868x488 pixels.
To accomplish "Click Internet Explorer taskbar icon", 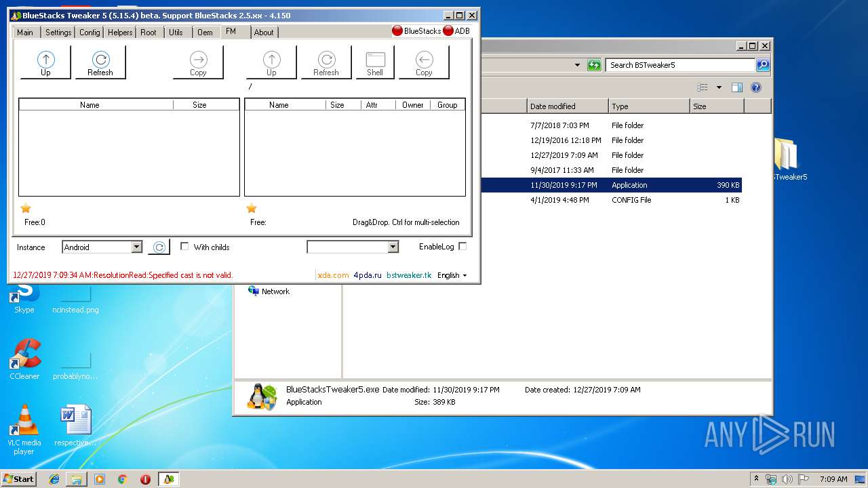I will [54, 479].
